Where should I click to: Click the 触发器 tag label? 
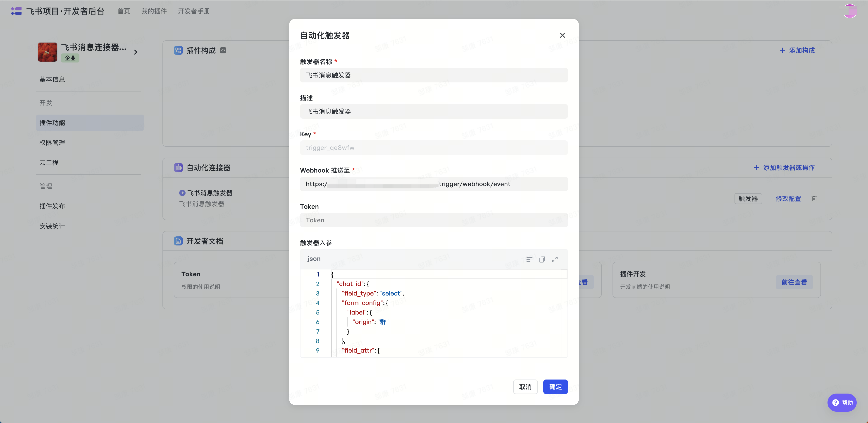[748, 199]
